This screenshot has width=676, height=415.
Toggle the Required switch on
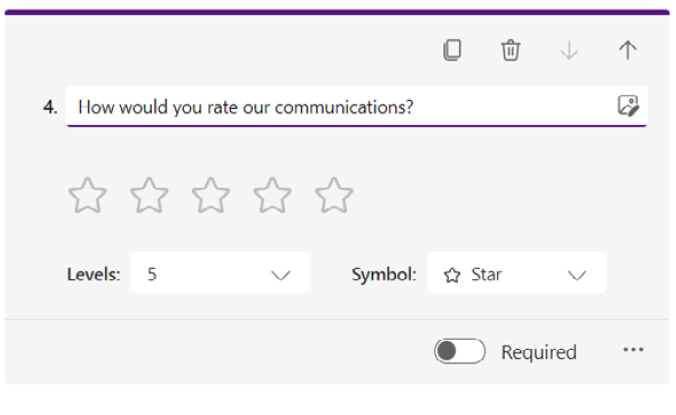click(459, 351)
